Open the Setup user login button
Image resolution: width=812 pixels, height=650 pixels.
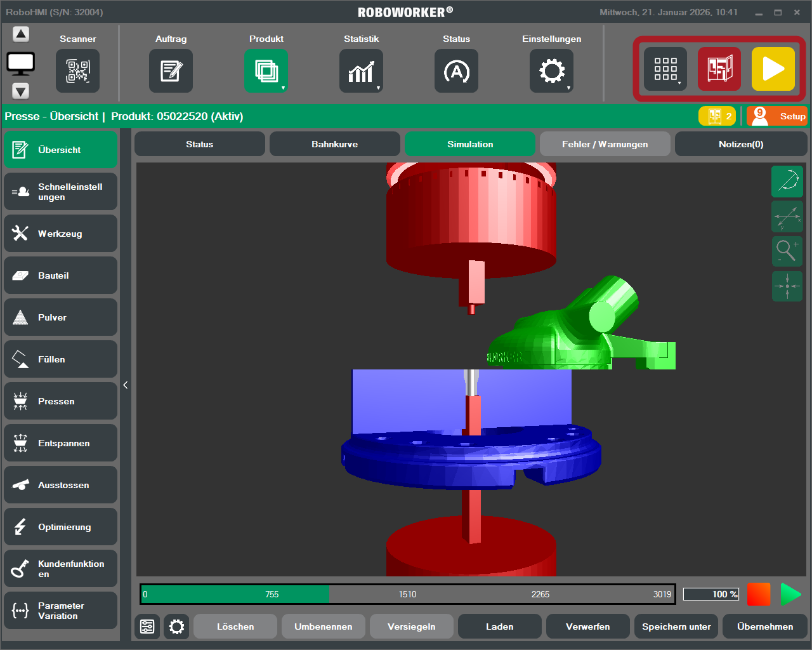click(776, 116)
